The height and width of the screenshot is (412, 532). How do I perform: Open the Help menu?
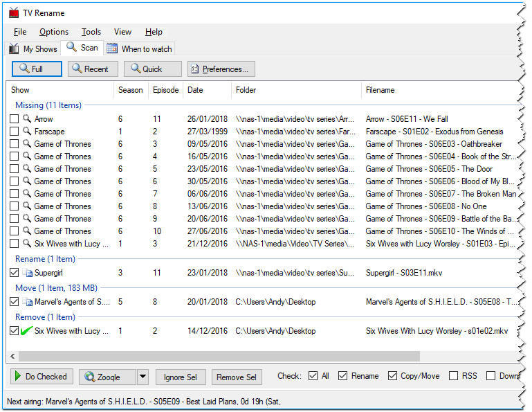(154, 32)
